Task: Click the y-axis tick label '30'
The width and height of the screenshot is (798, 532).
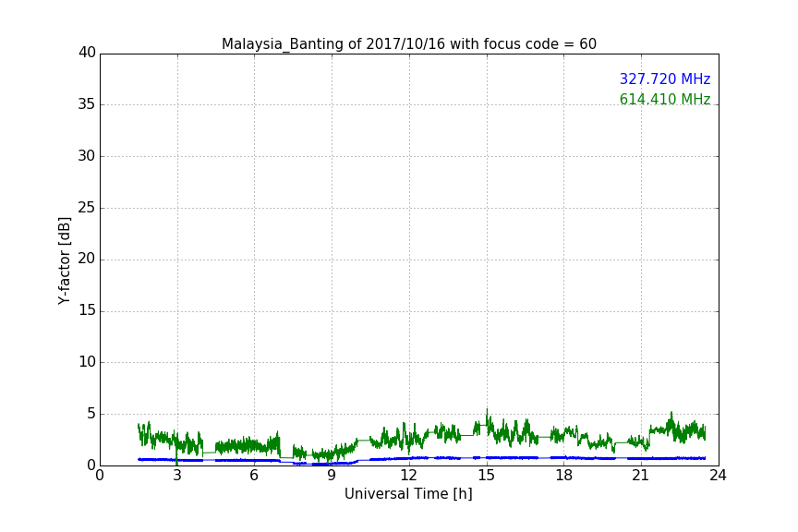Action: [87, 156]
